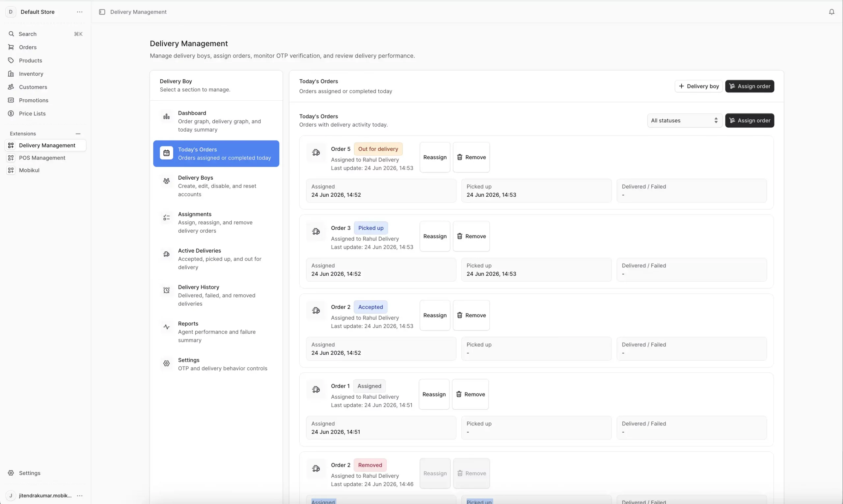The width and height of the screenshot is (843, 504).
Task: Click Order 5 Picked up time 14:53
Action: click(x=491, y=195)
